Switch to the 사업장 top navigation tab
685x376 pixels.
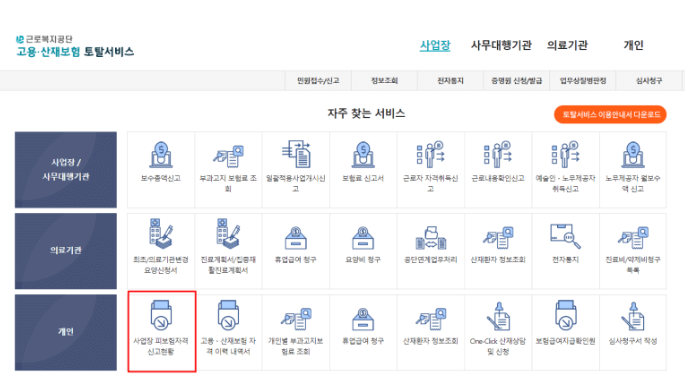(435, 45)
